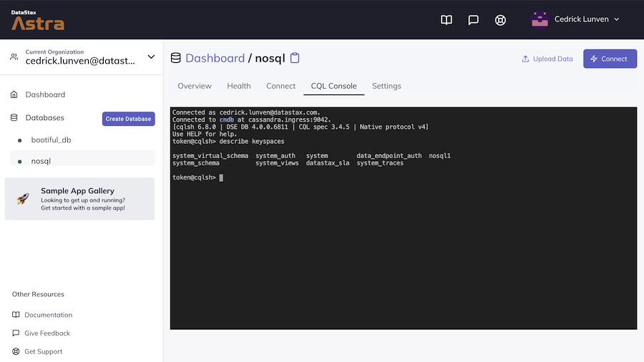
Task: Click the data_endpoint_auth keyspace text
Action: 389,155
